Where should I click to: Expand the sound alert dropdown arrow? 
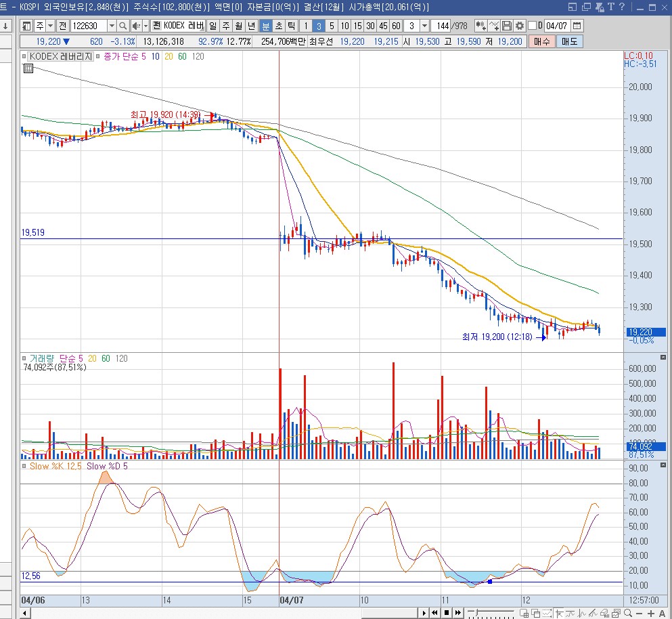tap(145, 26)
